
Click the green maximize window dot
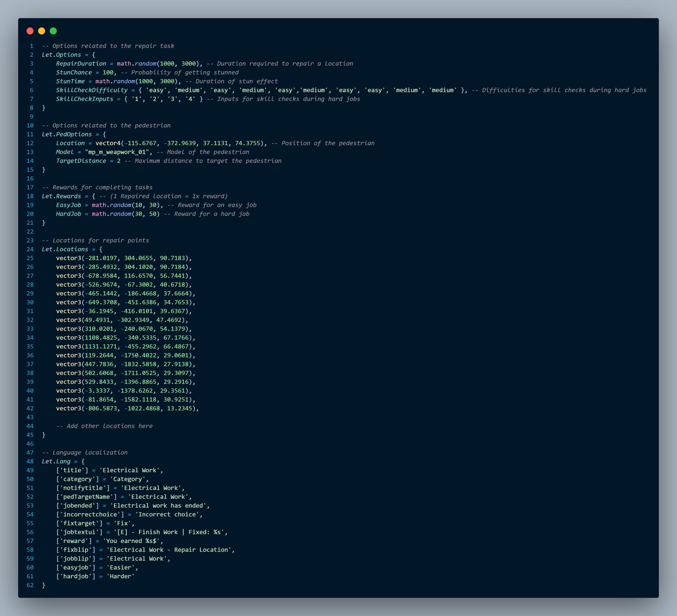pos(53,31)
